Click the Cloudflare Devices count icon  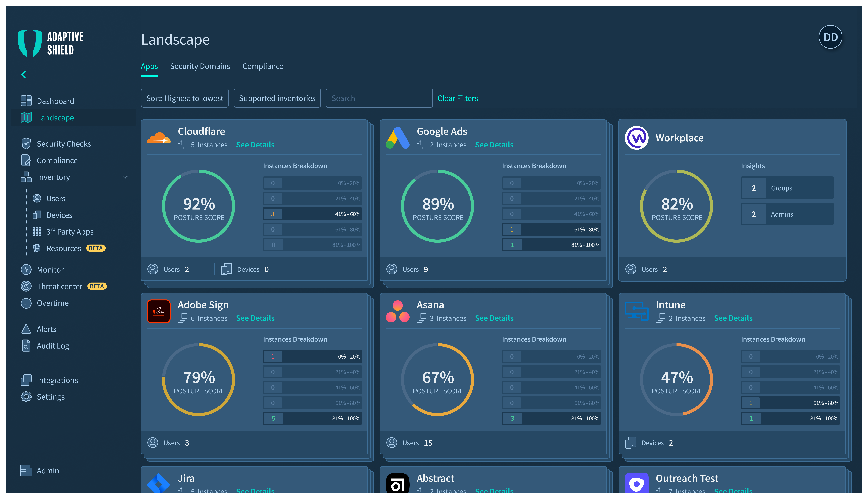click(226, 269)
